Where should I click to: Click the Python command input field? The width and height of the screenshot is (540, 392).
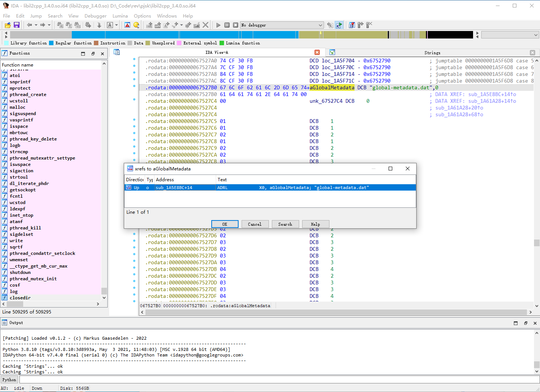(277, 380)
